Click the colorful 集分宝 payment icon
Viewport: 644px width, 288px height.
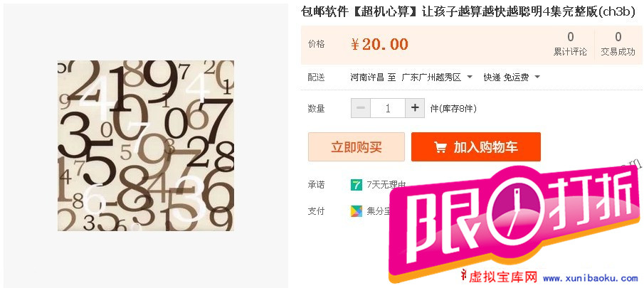[356, 211]
